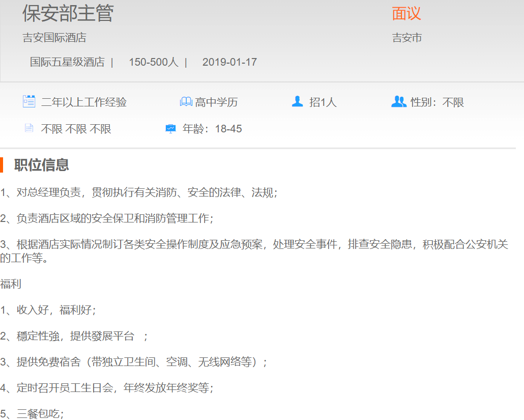Screen dimensions: 524x420
Task: Click the two-person gender icon
Action: (x=399, y=102)
